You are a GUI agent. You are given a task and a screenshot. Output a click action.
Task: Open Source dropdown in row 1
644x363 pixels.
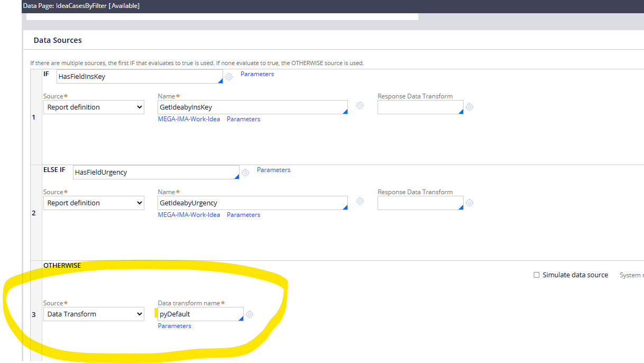coord(94,107)
